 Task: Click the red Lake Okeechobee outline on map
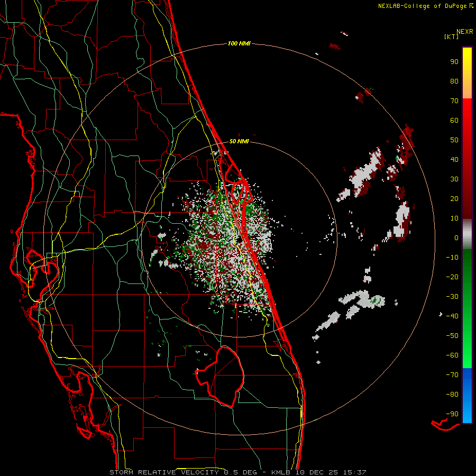(x=219, y=377)
